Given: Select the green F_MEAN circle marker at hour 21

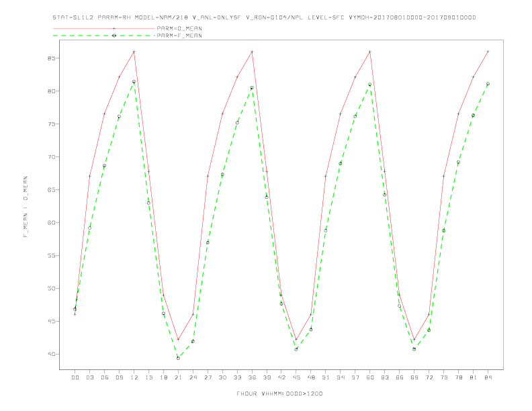Looking at the screenshot, I should pyautogui.click(x=178, y=358).
